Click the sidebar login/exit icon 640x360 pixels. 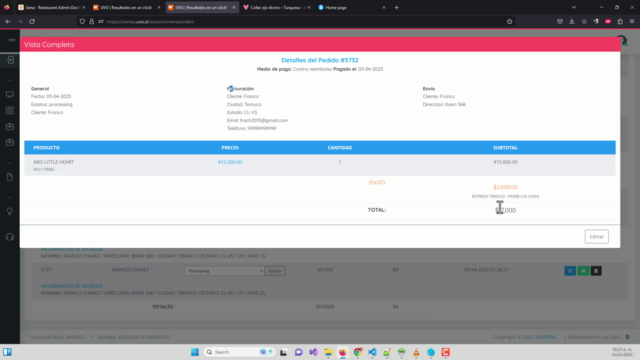tap(10, 60)
